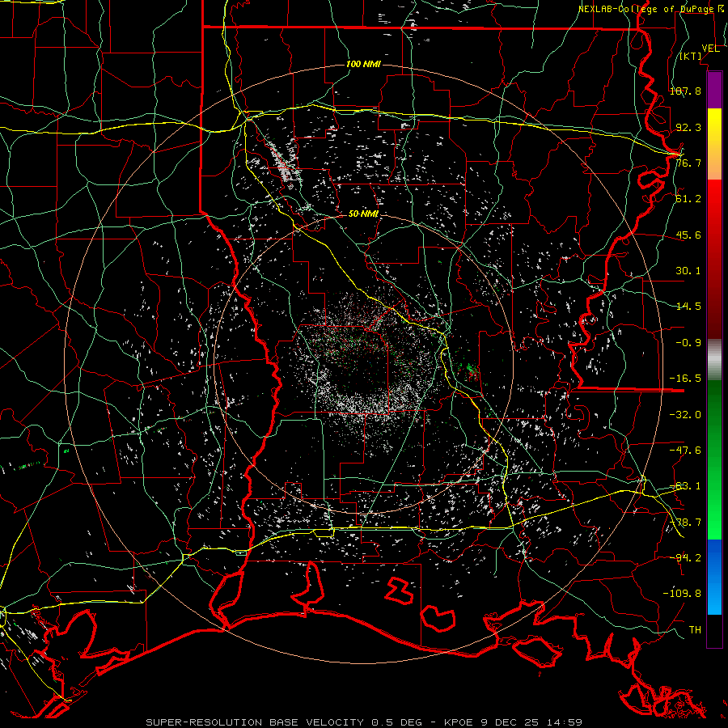The height and width of the screenshot is (728, 728).
Task: Click the VEL legend title
Action: (x=711, y=49)
